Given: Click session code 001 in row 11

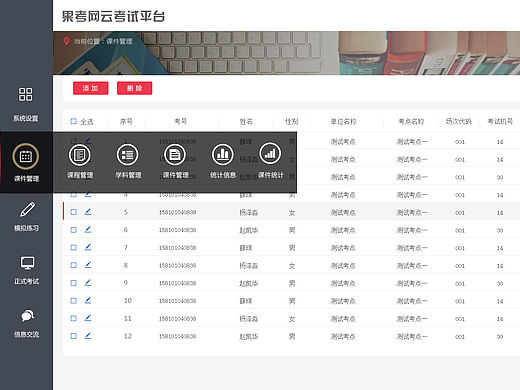Looking at the screenshot, I should coord(460,319).
